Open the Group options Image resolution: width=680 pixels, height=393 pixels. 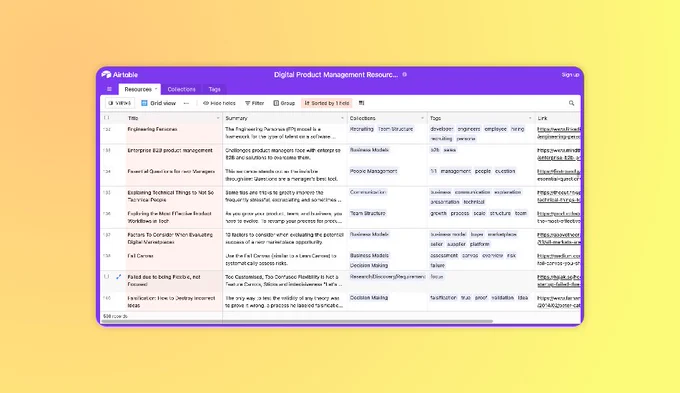[284, 103]
